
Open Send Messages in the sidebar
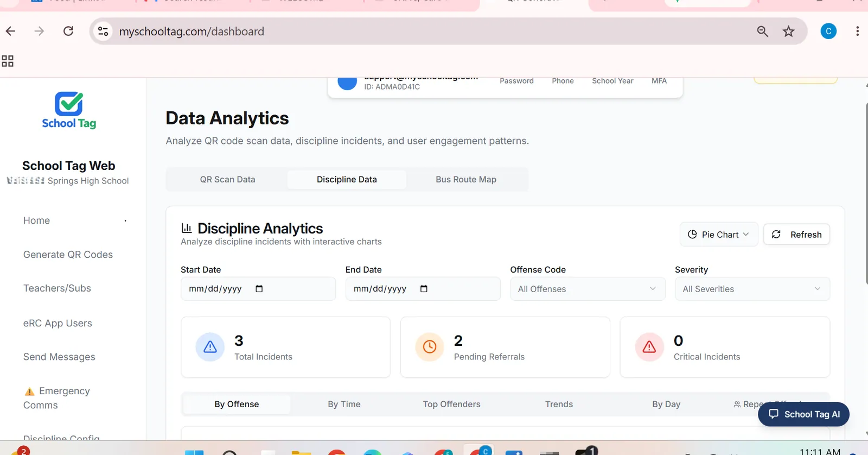pyautogui.click(x=59, y=357)
